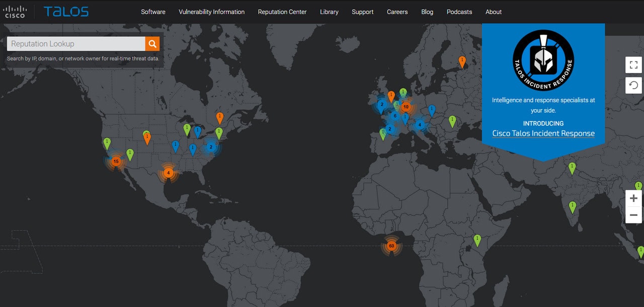Enter fullscreen map view icon
This screenshot has width=644, height=307.
634,65
